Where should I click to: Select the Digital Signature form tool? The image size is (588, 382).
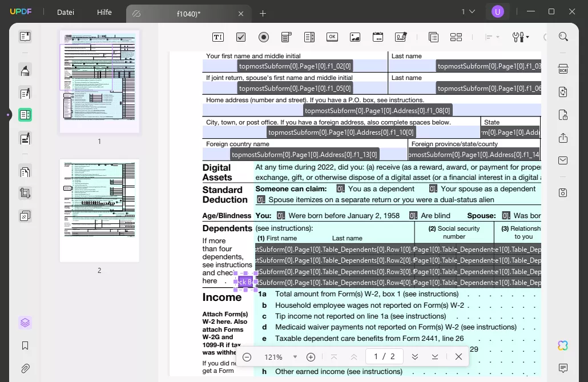401,37
